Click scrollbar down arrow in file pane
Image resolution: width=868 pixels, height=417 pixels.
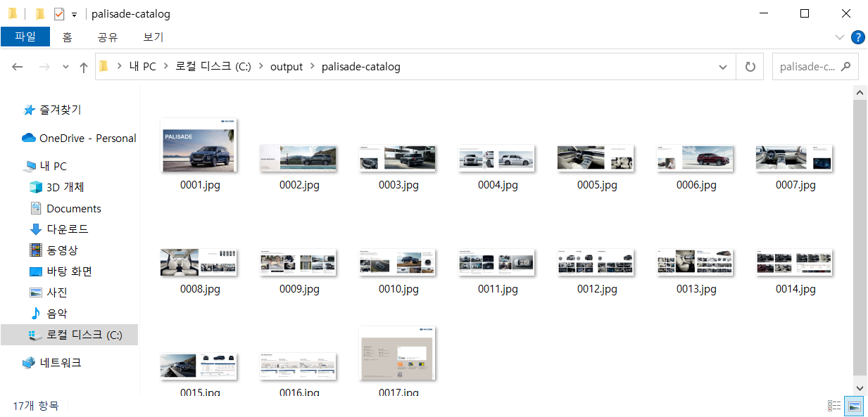tap(860, 387)
